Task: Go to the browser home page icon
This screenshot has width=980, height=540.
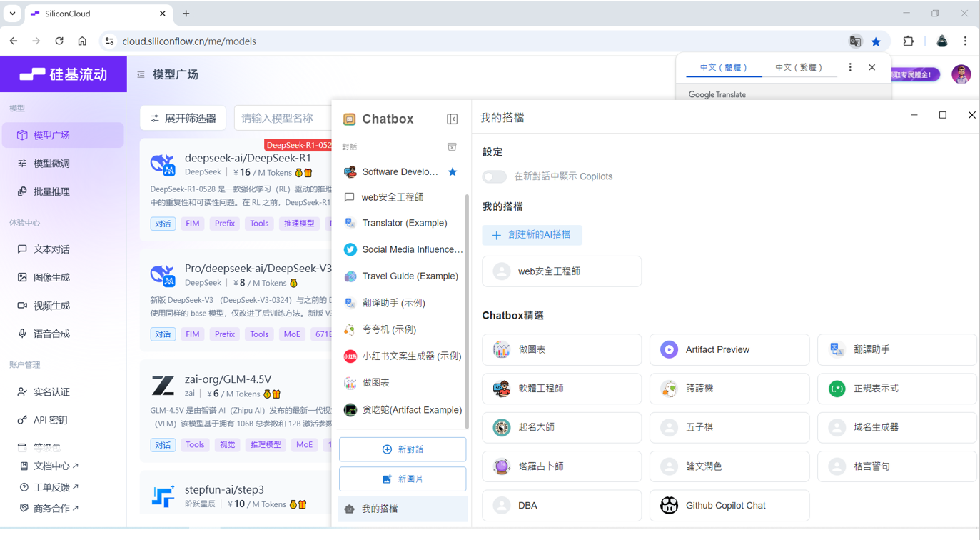Action: coord(82,41)
